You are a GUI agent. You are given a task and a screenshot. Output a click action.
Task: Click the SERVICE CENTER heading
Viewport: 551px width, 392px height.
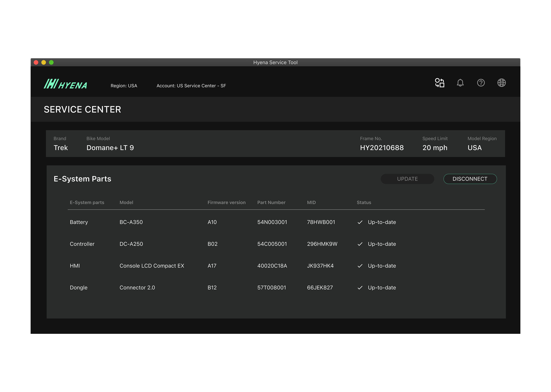coord(82,110)
